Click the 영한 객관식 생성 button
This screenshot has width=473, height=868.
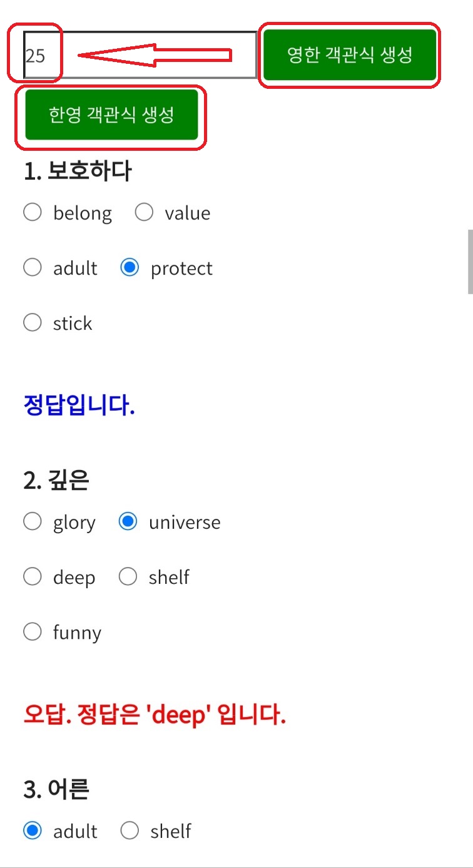349,55
